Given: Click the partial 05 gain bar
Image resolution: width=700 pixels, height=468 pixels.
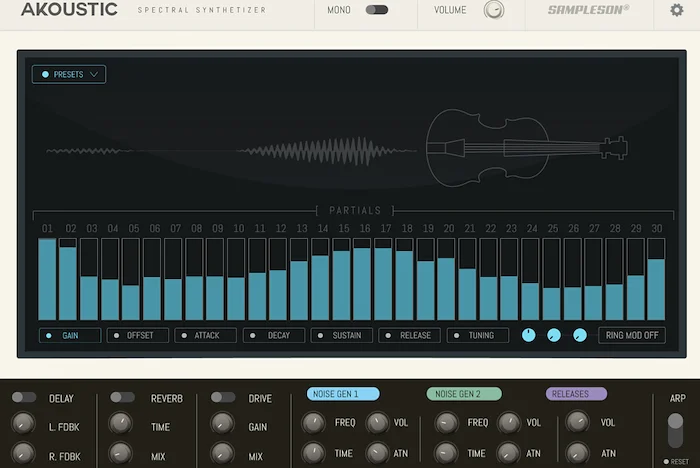Looking at the screenshot, I should coord(131,279).
